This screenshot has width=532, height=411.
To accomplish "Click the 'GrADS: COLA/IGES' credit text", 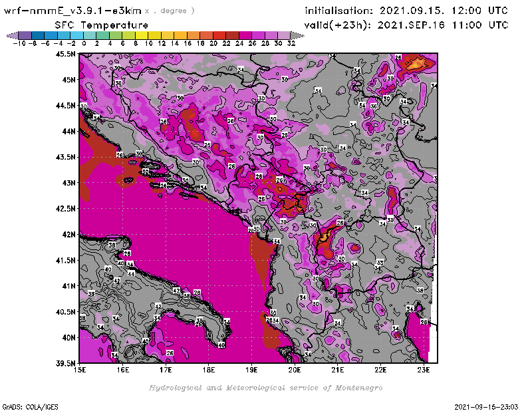I will 30,407.
